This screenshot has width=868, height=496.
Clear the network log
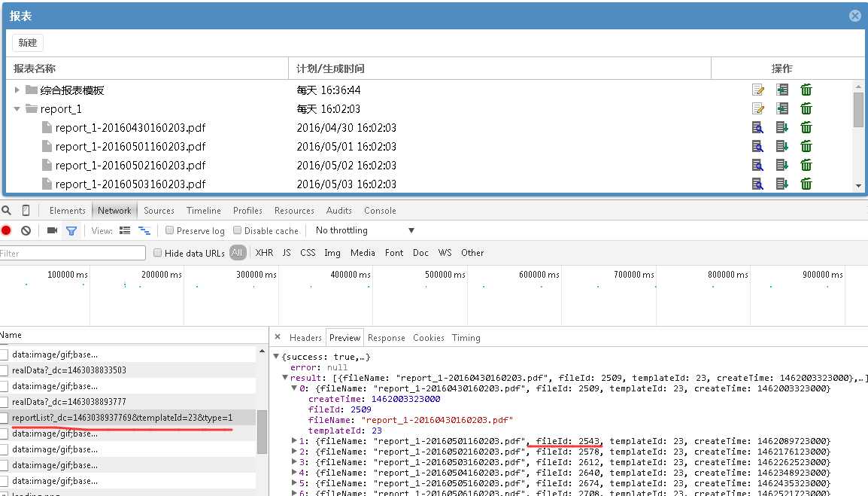(26, 230)
